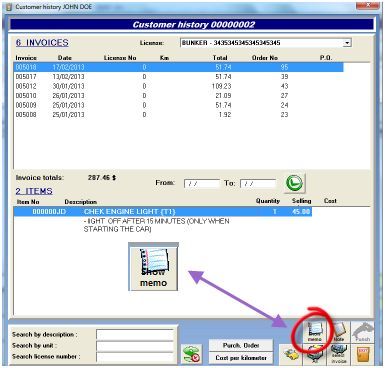Click the Licence No column header
The height and width of the screenshot is (368, 385).
(120, 58)
